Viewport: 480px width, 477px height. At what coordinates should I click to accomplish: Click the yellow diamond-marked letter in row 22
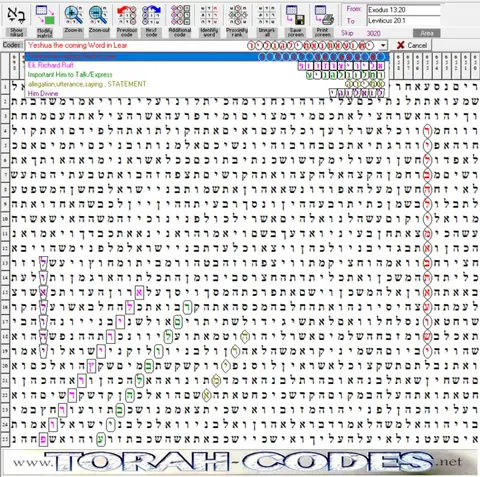[x=207, y=395]
